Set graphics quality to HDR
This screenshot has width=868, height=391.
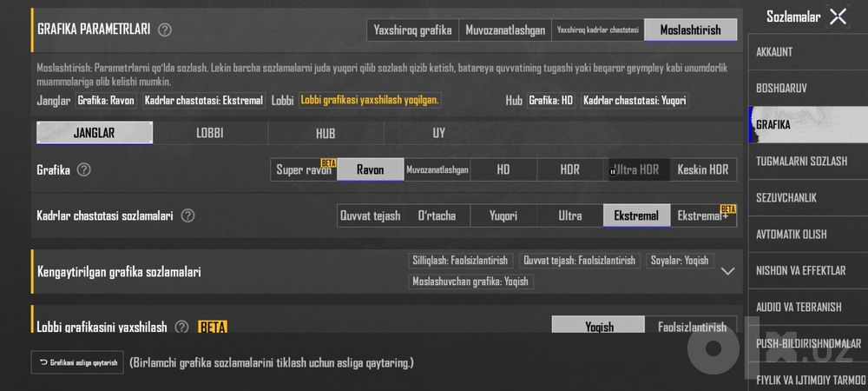tap(570, 169)
